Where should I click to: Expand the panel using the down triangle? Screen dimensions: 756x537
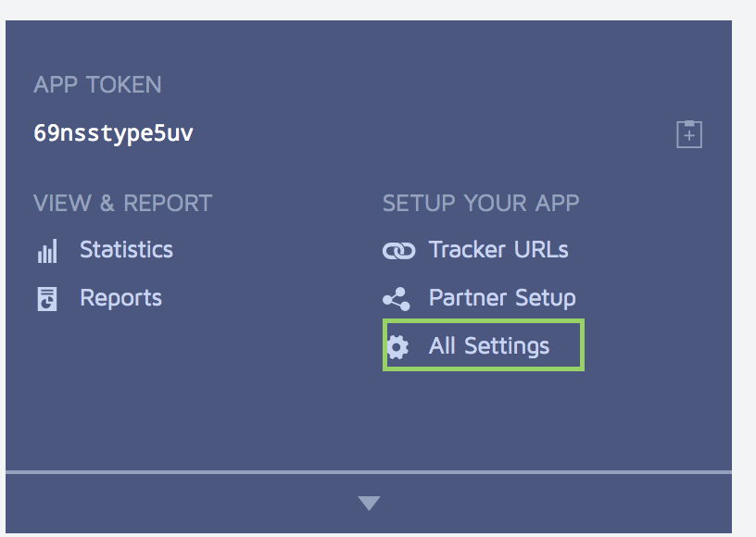[x=369, y=503]
